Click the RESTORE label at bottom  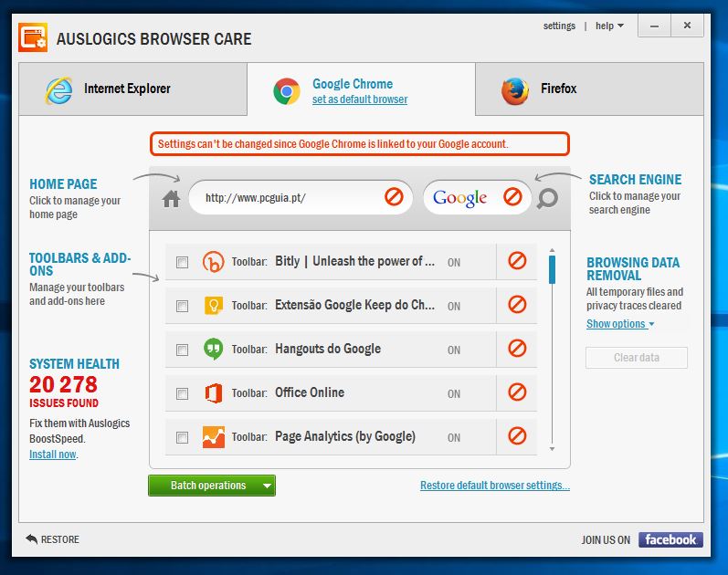point(60,539)
